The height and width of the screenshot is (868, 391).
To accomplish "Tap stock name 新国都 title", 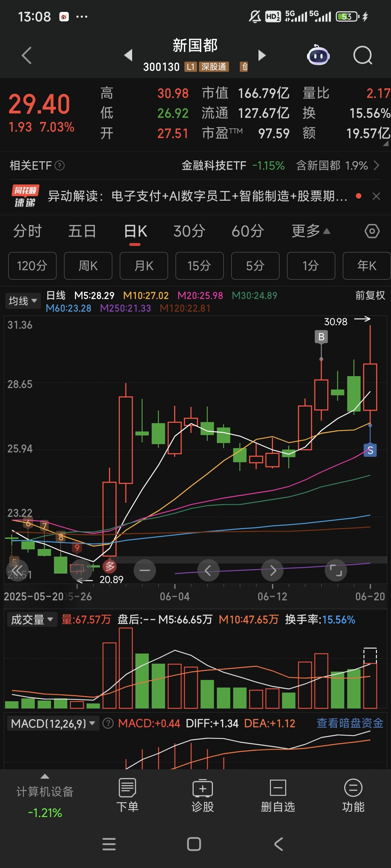I will (x=195, y=46).
